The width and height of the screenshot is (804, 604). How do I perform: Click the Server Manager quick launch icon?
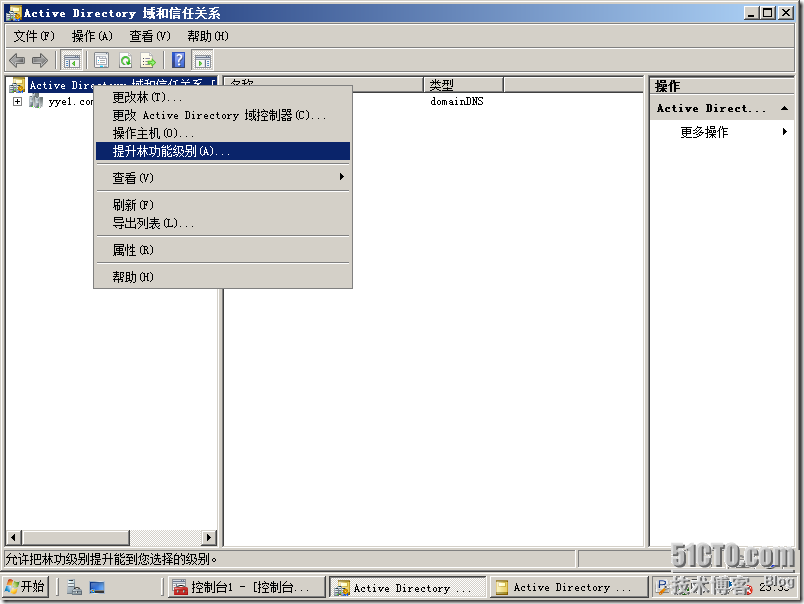click(74, 587)
